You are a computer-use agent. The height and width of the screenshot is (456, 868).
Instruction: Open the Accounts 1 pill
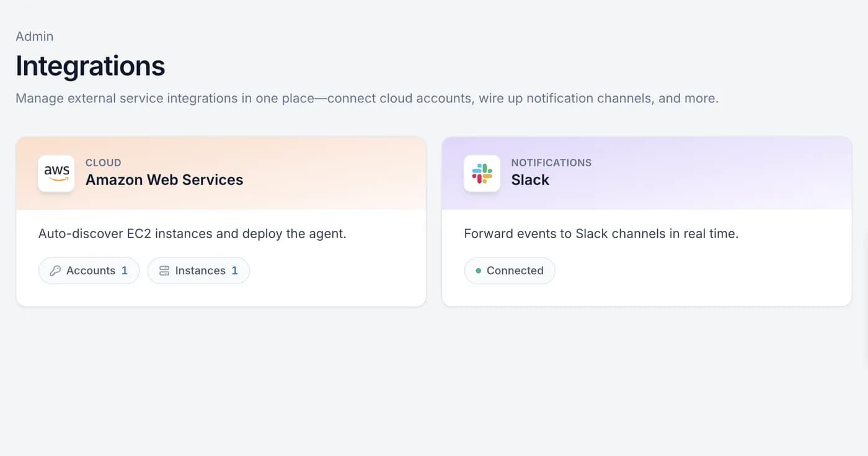(89, 270)
